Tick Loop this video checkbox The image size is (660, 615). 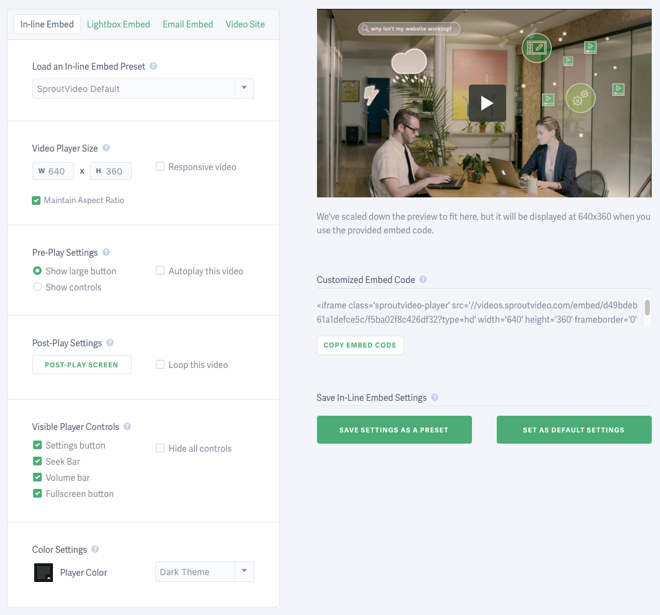point(160,365)
